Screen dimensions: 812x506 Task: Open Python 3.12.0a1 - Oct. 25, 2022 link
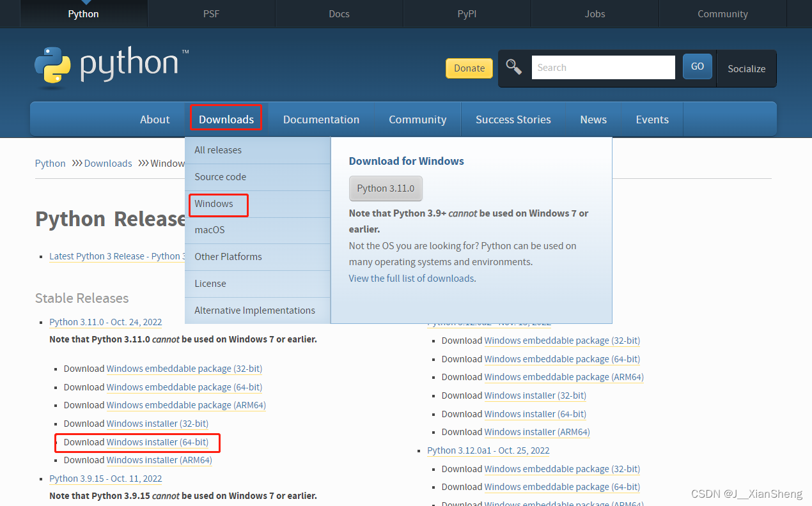[488, 450]
